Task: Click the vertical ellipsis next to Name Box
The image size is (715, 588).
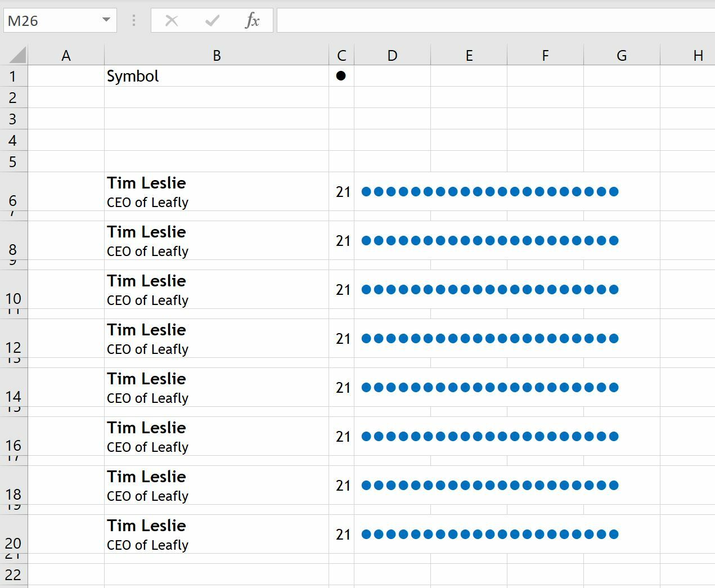Action: click(x=133, y=20)
